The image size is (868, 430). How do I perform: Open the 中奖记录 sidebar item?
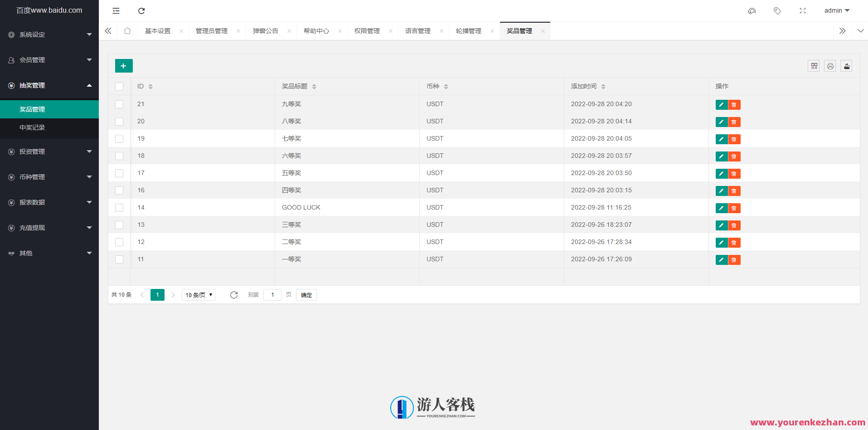point(32,127)
